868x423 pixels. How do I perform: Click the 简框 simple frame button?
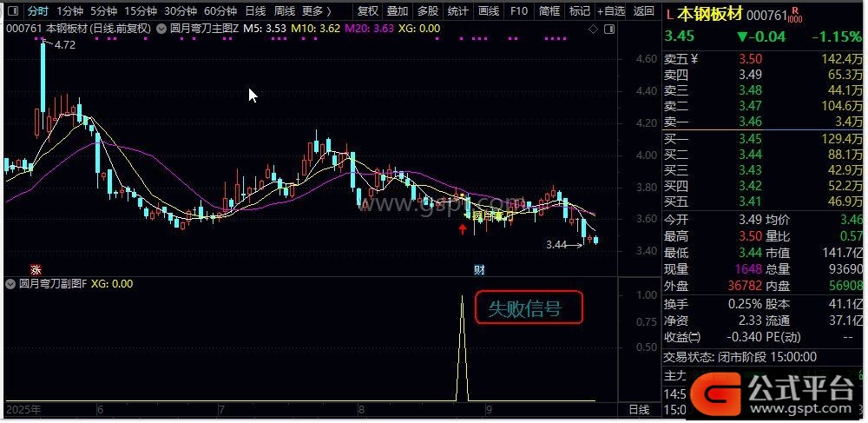pyautogui.click(x=549, y=11)
